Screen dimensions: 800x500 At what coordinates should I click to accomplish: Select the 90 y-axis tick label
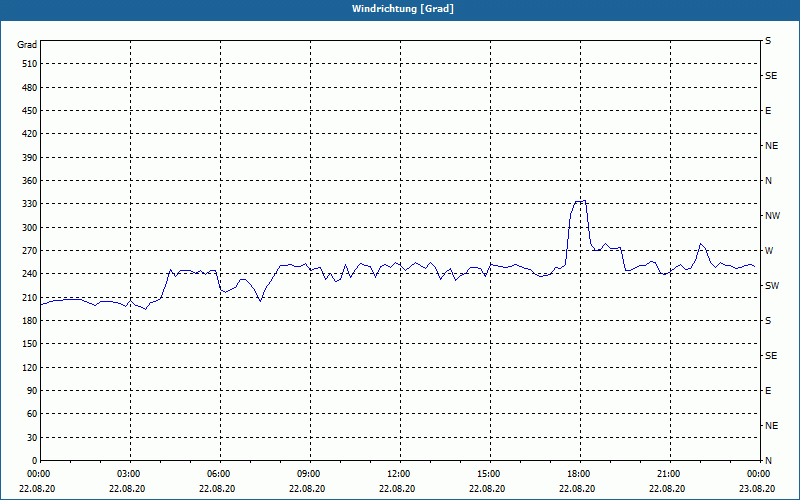32,391
